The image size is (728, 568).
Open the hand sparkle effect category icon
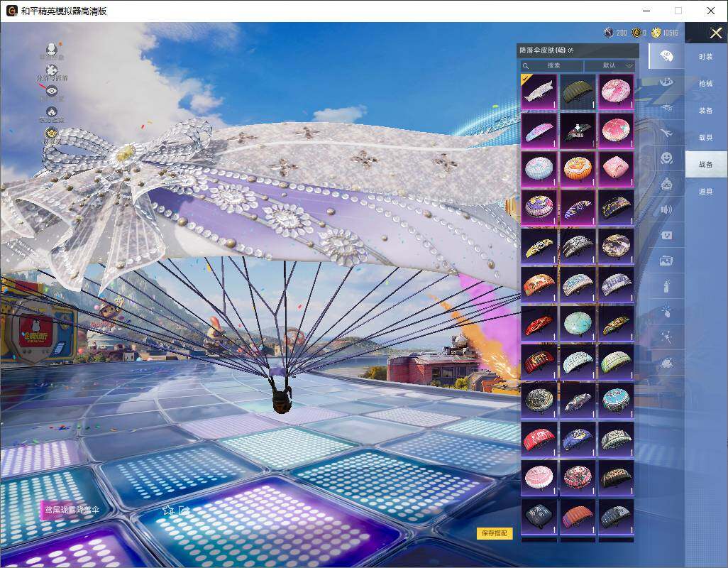666,312
